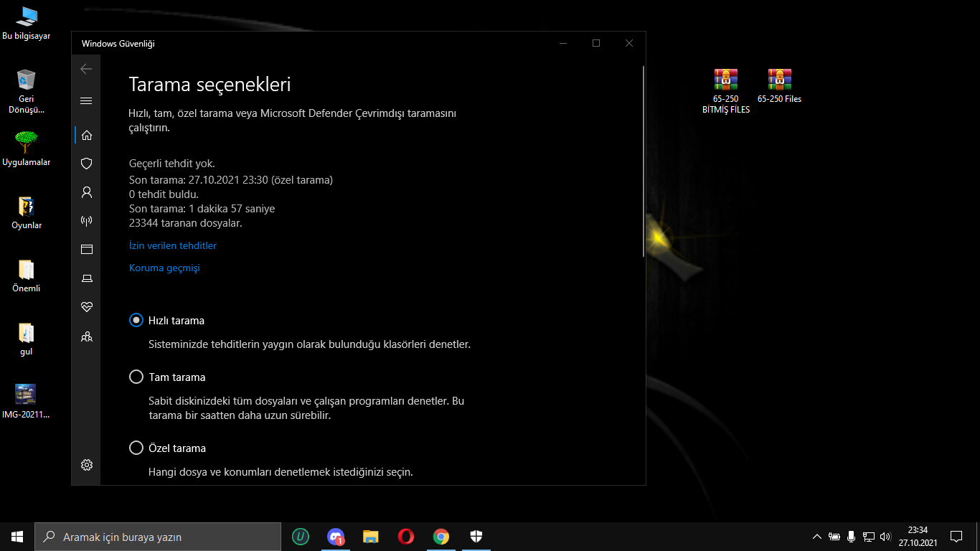
Task: Open Virus & threat protection shield icon
Action: [x=87, y=164]
